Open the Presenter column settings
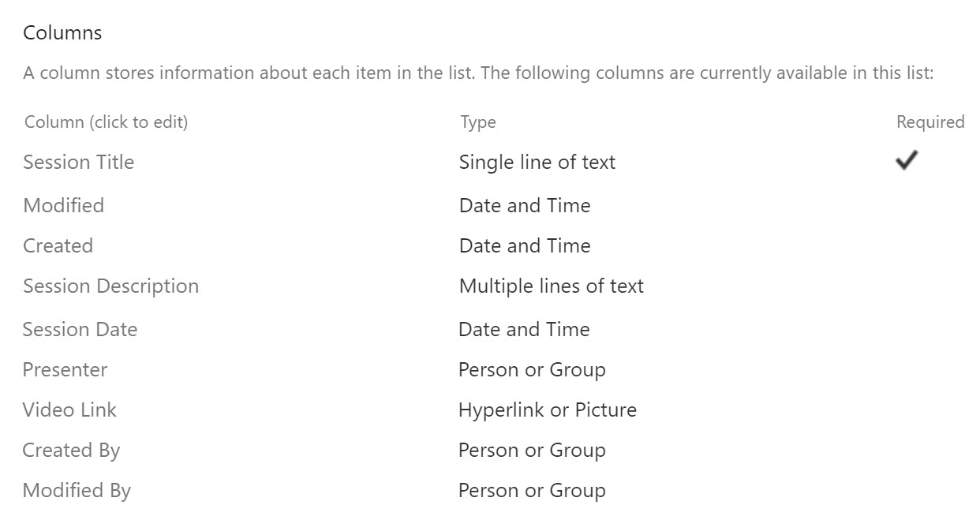Image resolution: width=980 pixels, height=520 pixels. [65, 369]
